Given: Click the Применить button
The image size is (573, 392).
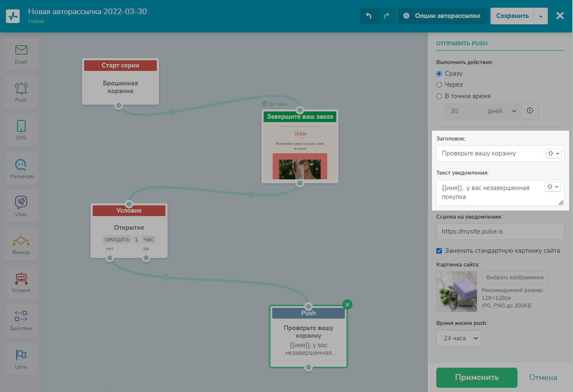Looking at the screenshot, I should (x=476, y=377).
